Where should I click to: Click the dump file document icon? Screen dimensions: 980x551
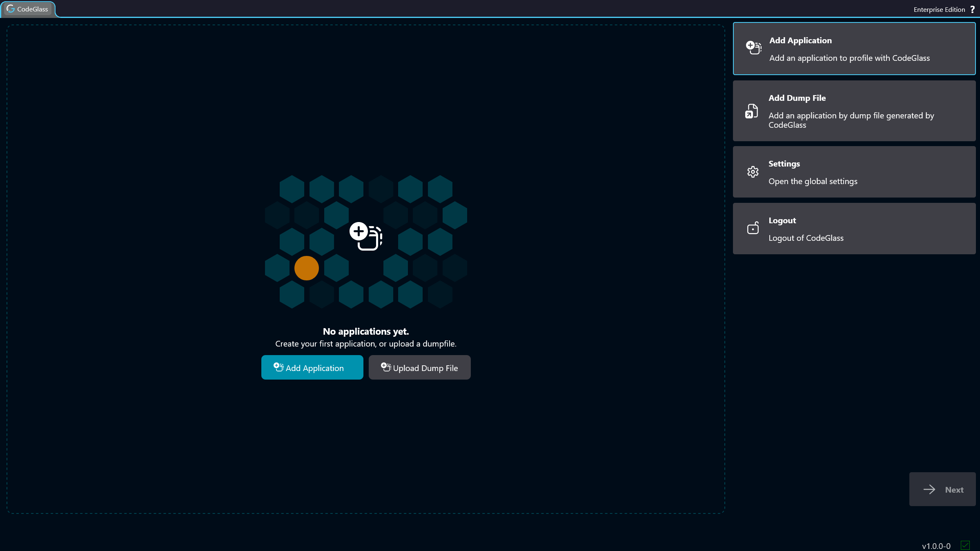752,111
